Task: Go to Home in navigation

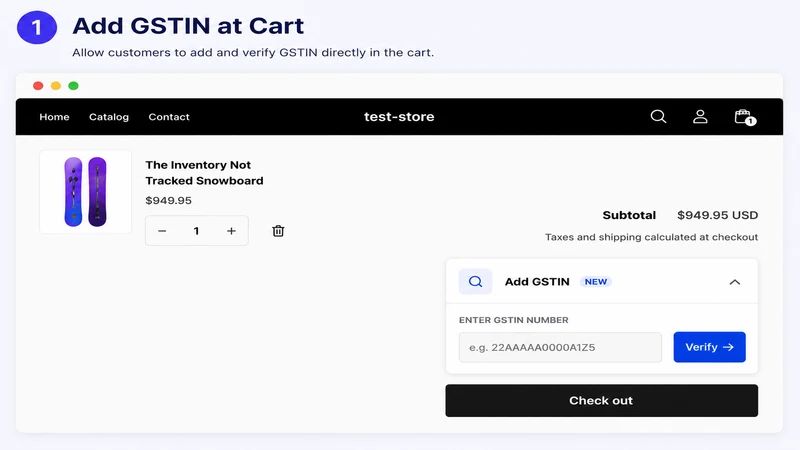Action: pyautogui.click(x=54, y=117)
